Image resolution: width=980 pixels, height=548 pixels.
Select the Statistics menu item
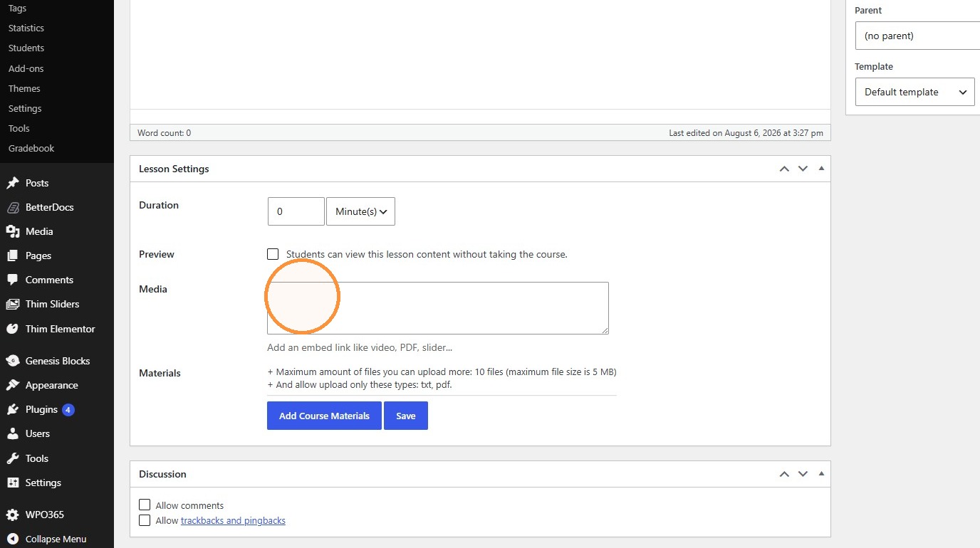pos(26,28)
